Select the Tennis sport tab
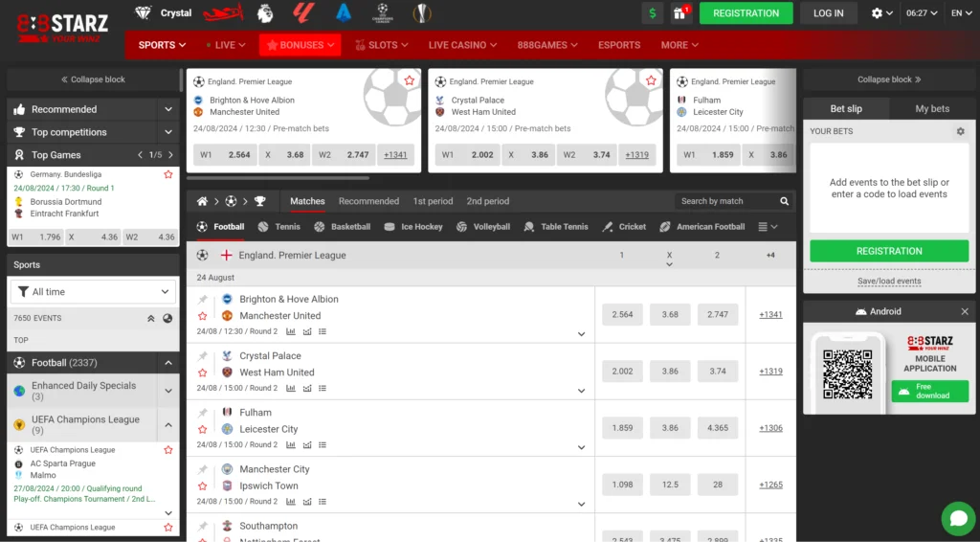 278,227
